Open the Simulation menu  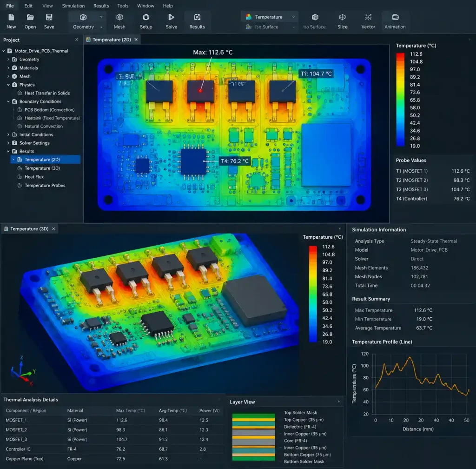click(73, 6)
